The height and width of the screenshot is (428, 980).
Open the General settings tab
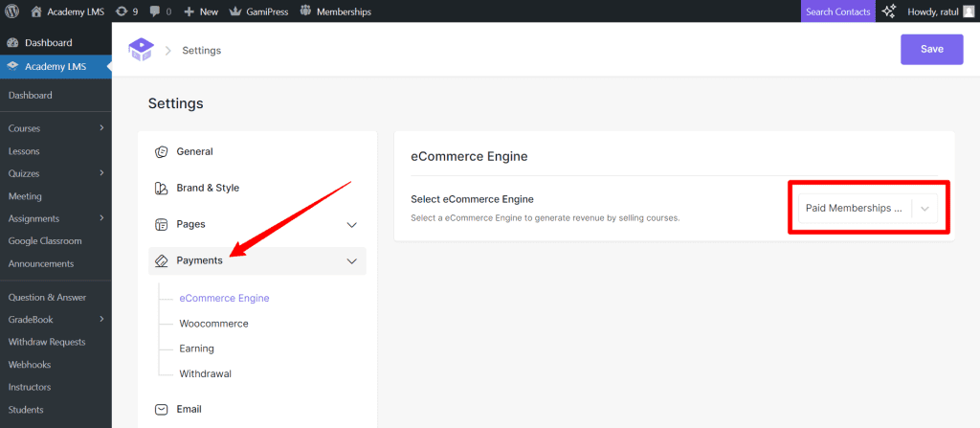coord(194,151)
